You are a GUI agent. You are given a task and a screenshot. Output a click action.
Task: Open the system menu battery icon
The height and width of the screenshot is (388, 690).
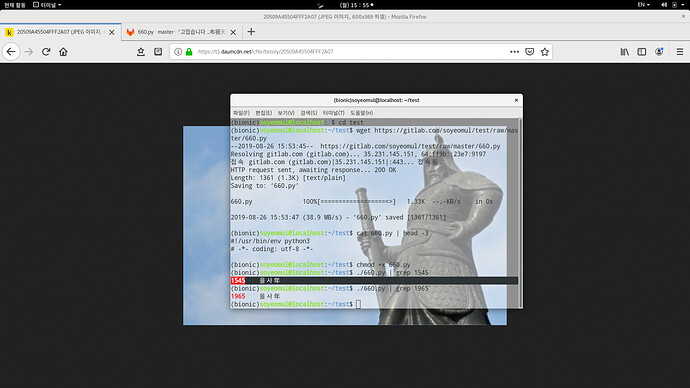pyautogui.click(x=675, y=5)
